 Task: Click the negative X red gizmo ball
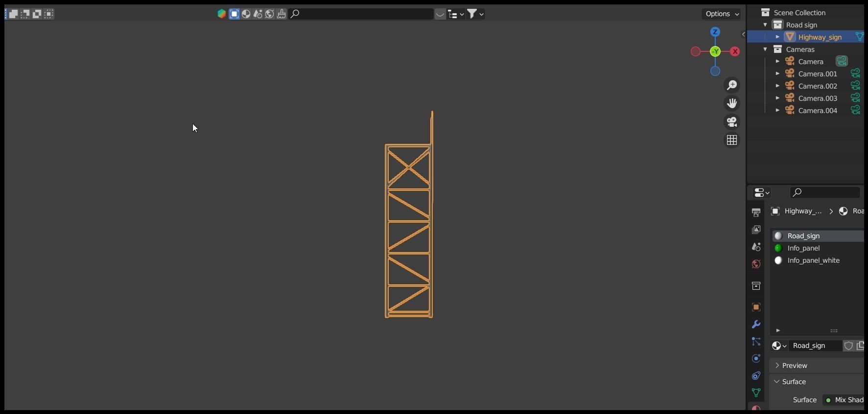tap(695, 51)
